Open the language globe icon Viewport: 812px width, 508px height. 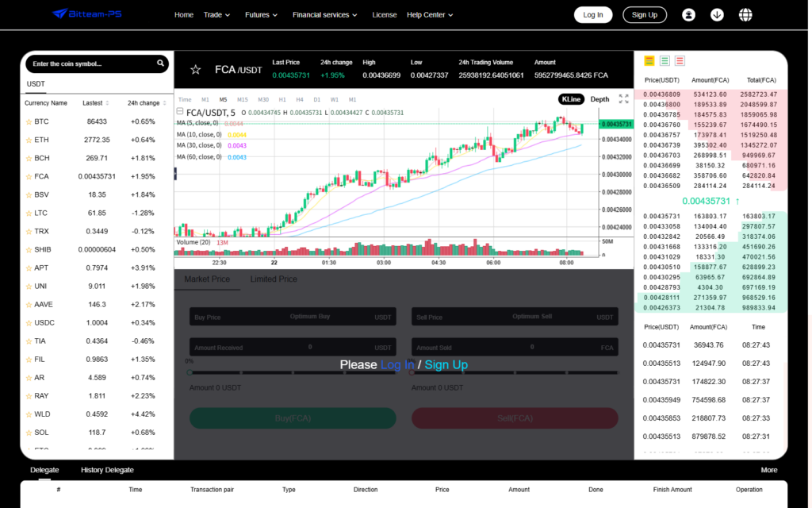point(745,15)
